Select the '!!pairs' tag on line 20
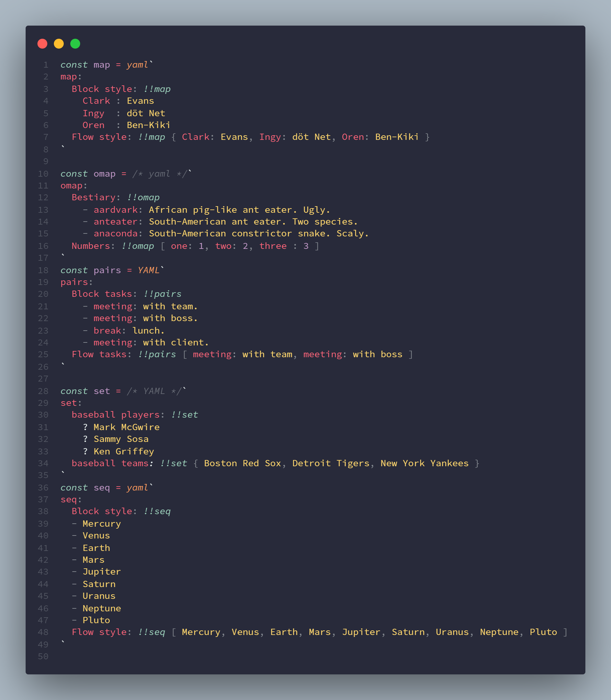 pos(162,294)
